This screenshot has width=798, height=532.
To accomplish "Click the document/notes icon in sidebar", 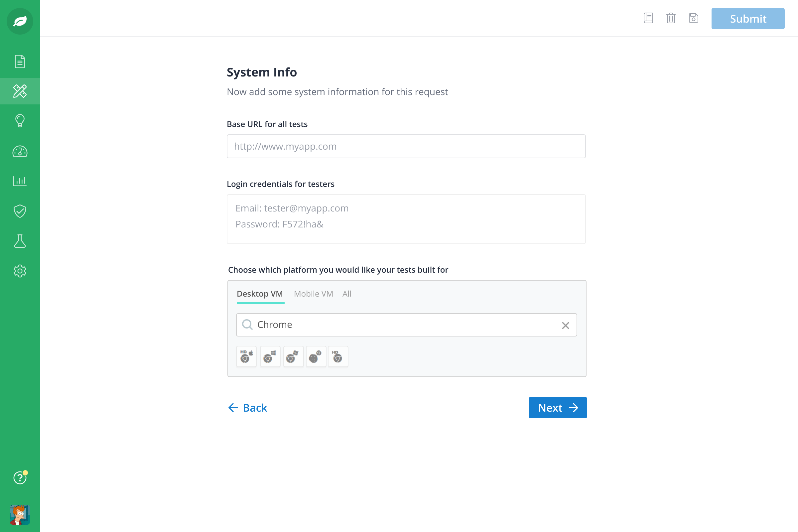I will click(20, 62).
